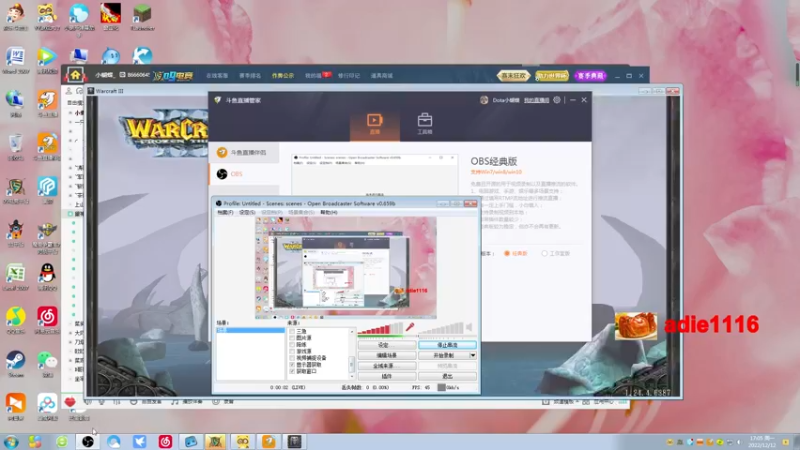Open the grass block launcher desktop icon
Image resolution: width=800 pixels, height=450 pixels.
click(x=142, y=17)
